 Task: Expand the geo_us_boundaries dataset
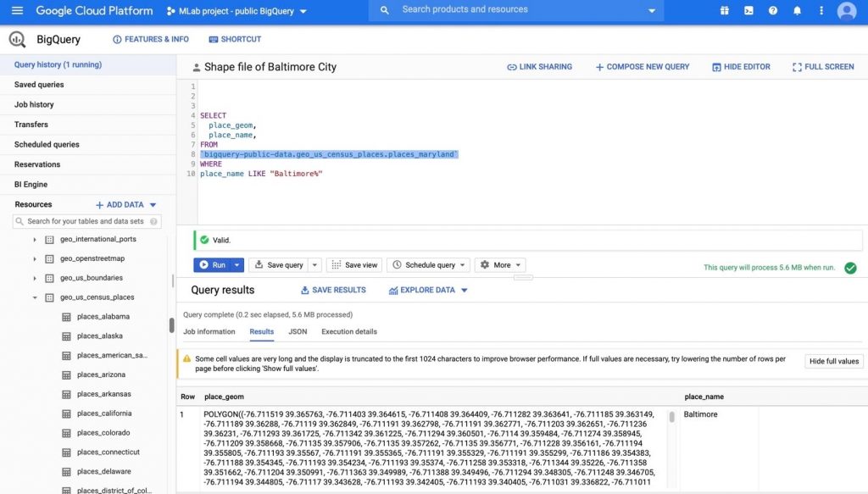click(x=34, y=278)
